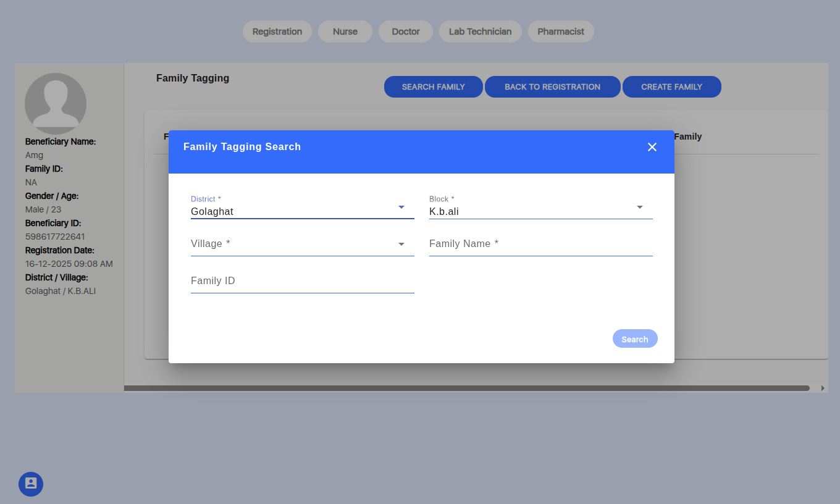Close the Family Tagging Search dialog
Viewport: 840px width, 504px height.
pyautogui.click(x=652, y=147)
